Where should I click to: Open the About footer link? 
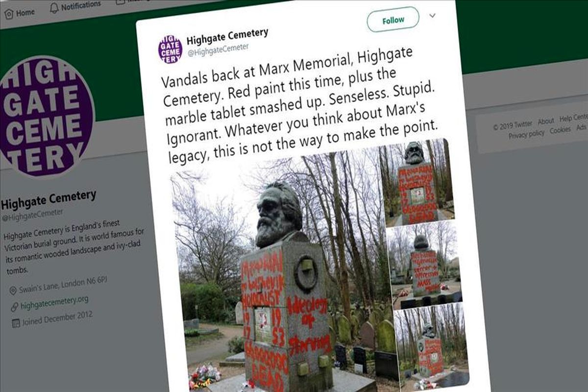point(545,121)
